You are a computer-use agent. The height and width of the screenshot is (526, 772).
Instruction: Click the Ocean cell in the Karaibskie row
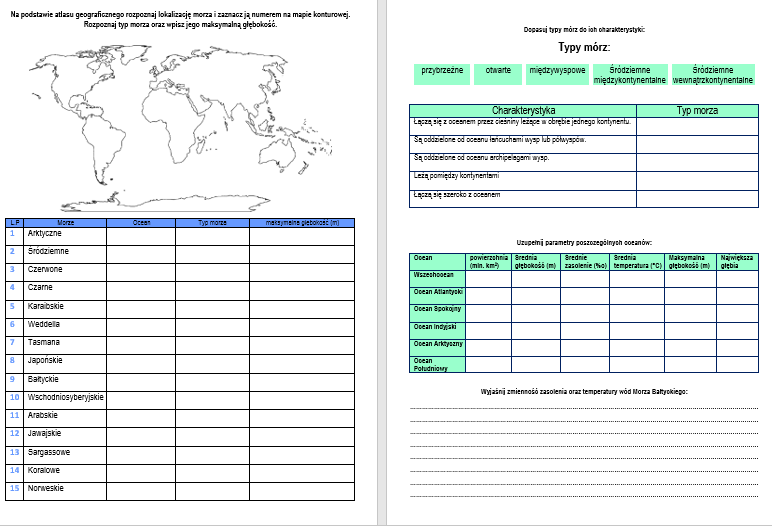(x=141, y=307)
